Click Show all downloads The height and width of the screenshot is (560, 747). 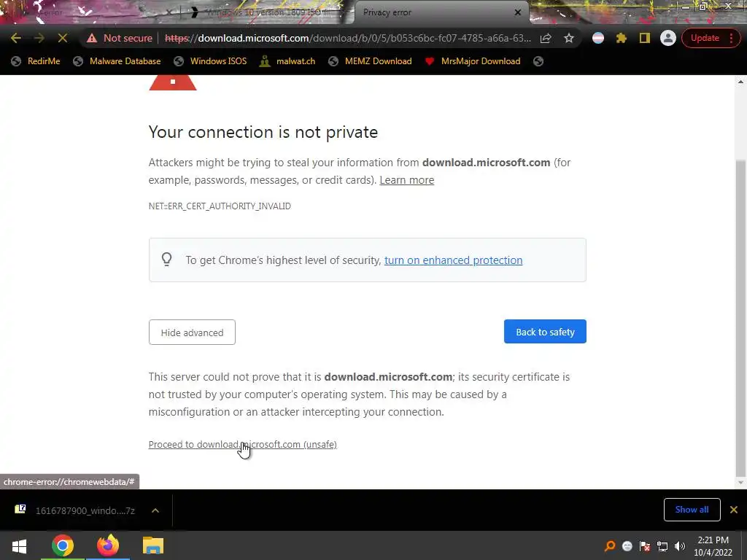692,510
